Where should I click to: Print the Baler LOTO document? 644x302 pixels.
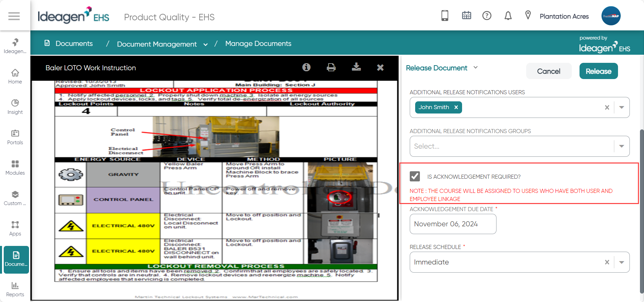tap(331, 67)
